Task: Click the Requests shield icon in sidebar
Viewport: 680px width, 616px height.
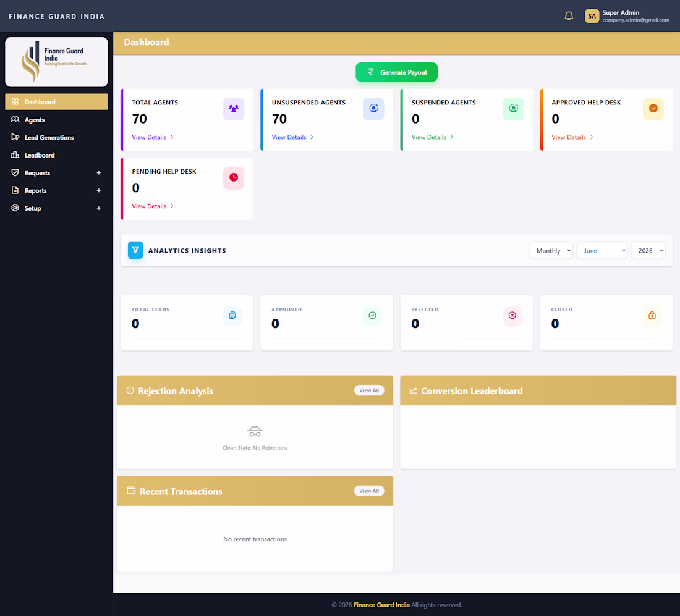Action: (x=15, y=172)
